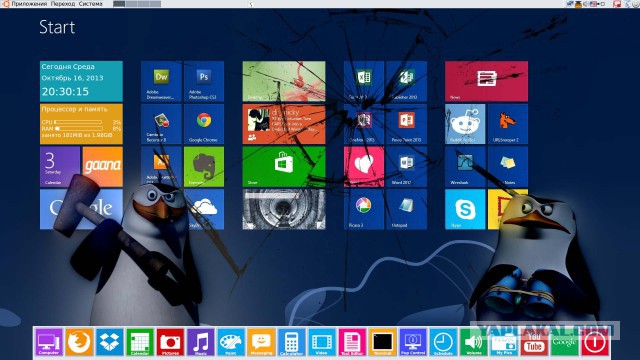640x360 pixels.
Task: Open the Wireshark tile
Action: tap(465, 167)
